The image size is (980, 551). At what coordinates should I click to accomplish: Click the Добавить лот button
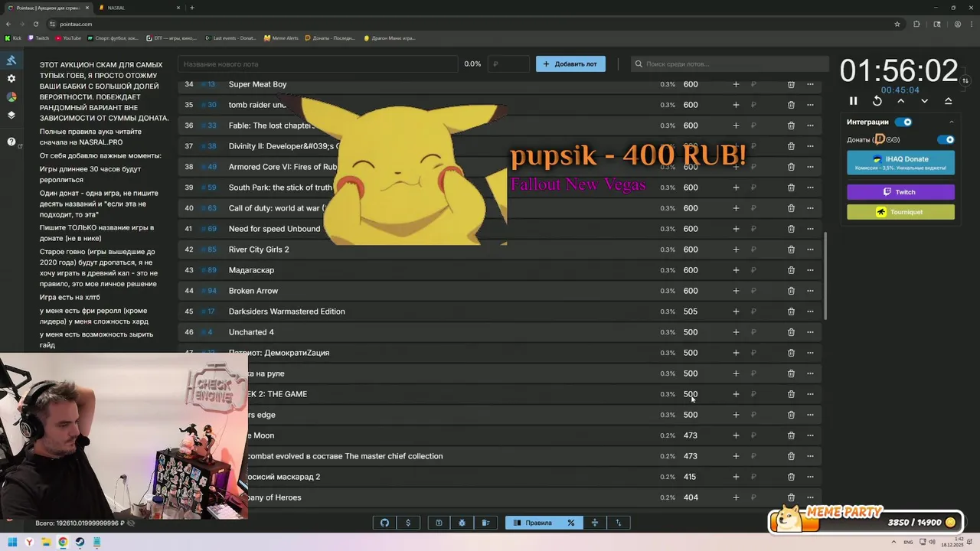(x=570, y=64)
